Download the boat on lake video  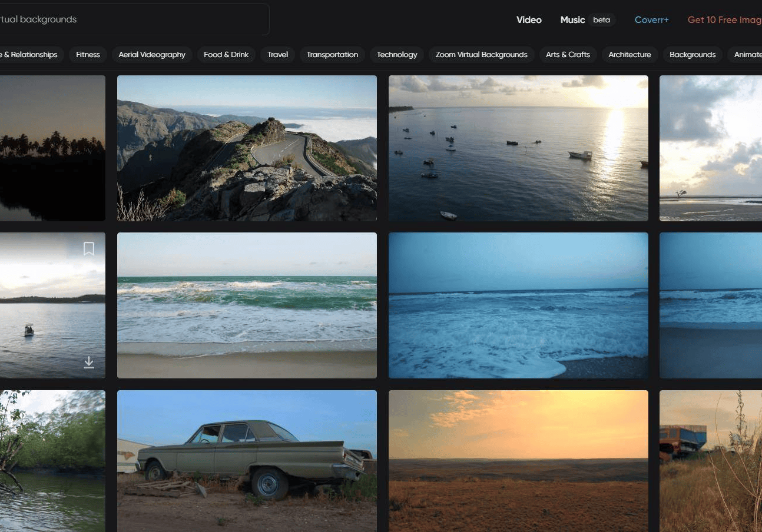click(x=89, y=362)
